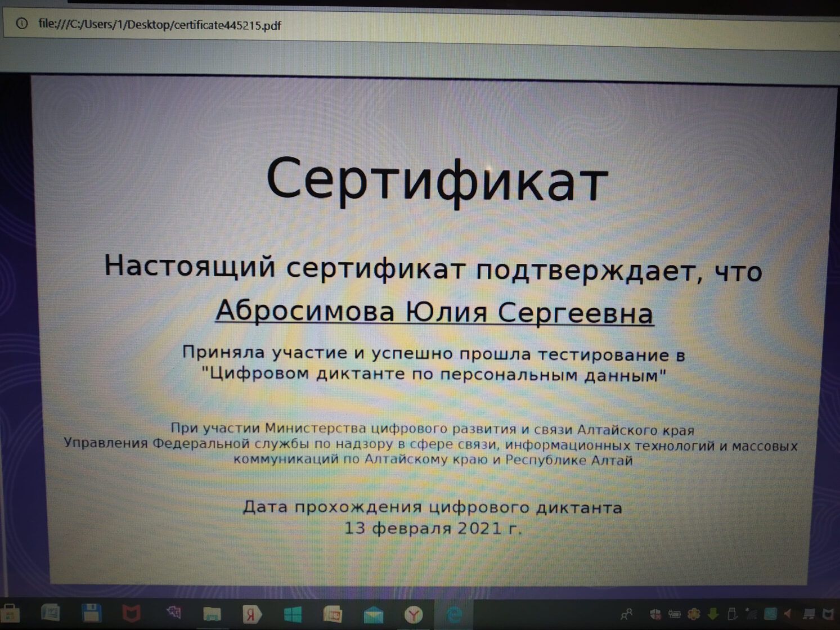The width and height of the screenshot is (840, 630).
Task: Switch to the Microsoft Edge taskbar window
Action: point(454,615)
